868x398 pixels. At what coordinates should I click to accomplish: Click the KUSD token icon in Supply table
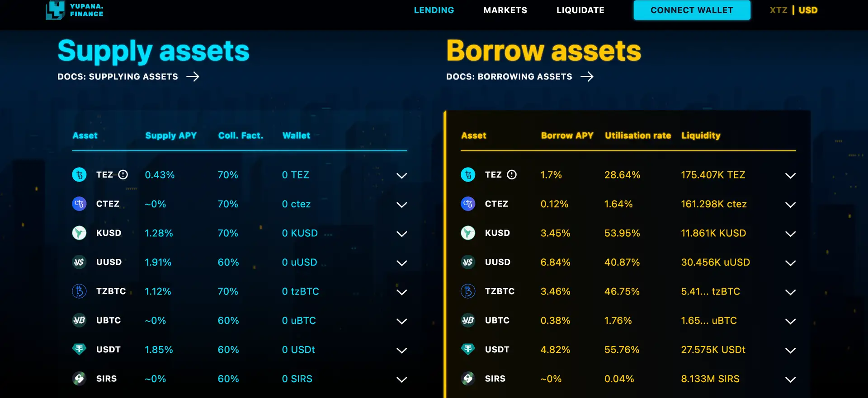point(80,233)
